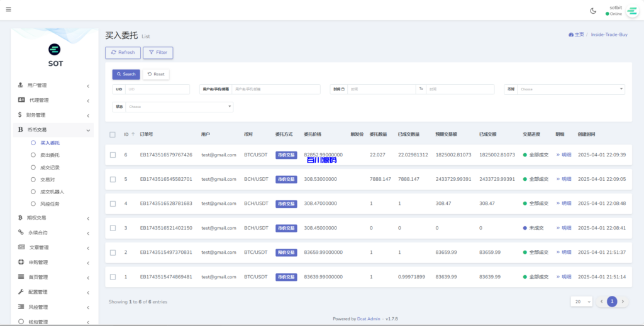Image resolution: width=644 pixels, height=326 pixels.
Task: Check the row for order EB1743516545582701
Action: (x=113, y=179)
